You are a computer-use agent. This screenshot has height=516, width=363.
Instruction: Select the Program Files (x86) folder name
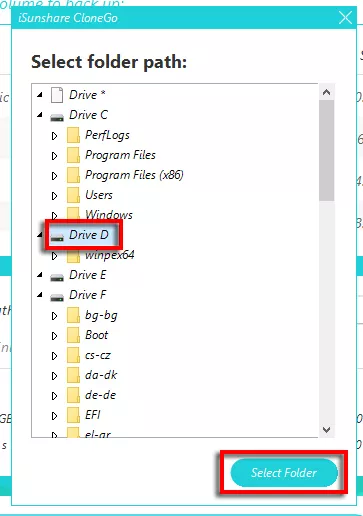tap(134, 175)
